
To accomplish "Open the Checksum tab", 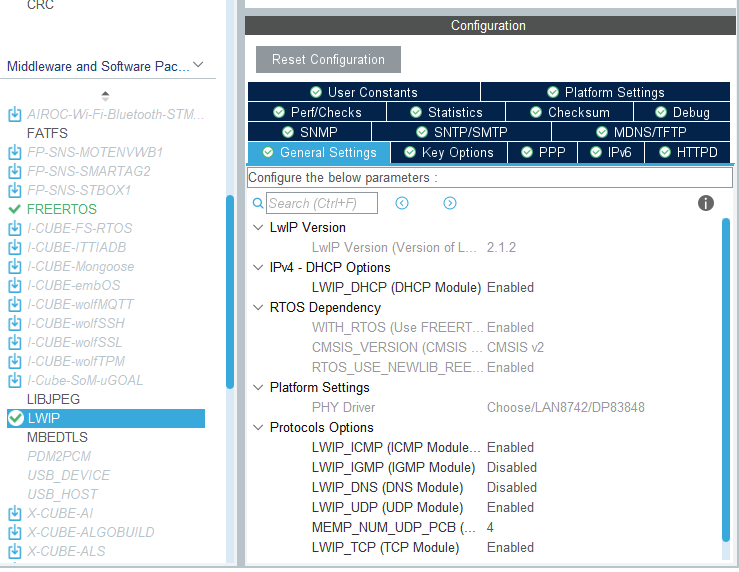I will 569,112.
